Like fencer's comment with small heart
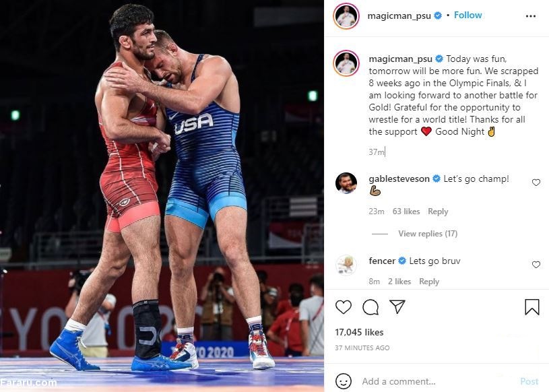The image size is (549, 392). click(536, 265)
